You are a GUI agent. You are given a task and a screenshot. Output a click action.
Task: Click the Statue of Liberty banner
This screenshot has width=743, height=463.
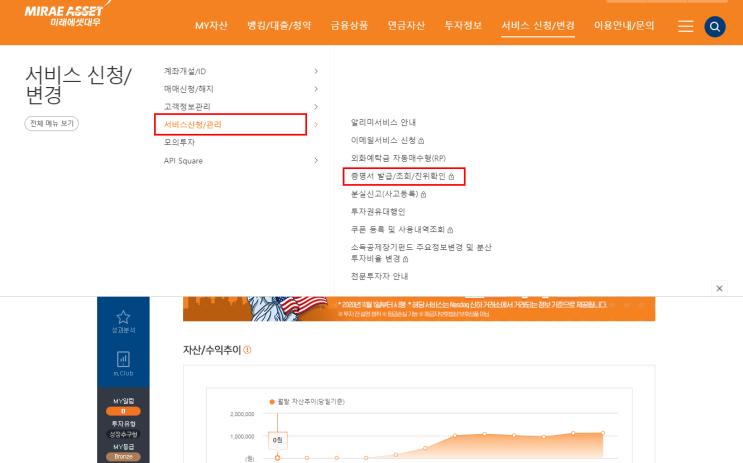point(419,309)
